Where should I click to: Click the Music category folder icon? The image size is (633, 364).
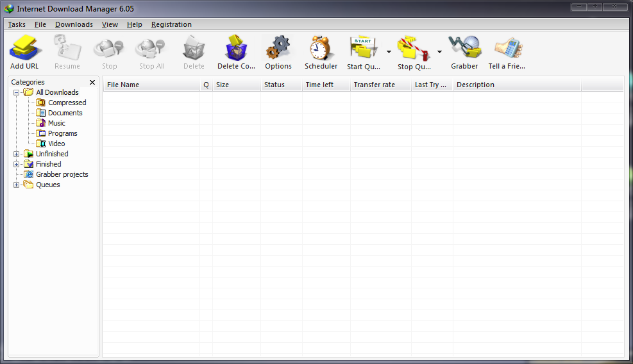tap(41, 122)
